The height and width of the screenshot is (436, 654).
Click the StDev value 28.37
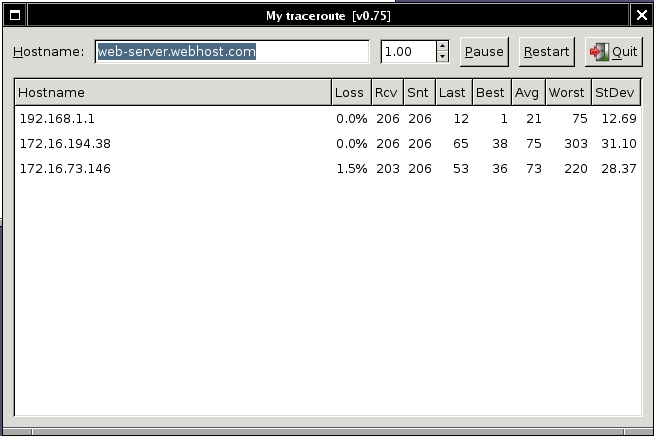pyautogui.click(x=619, y=169)
